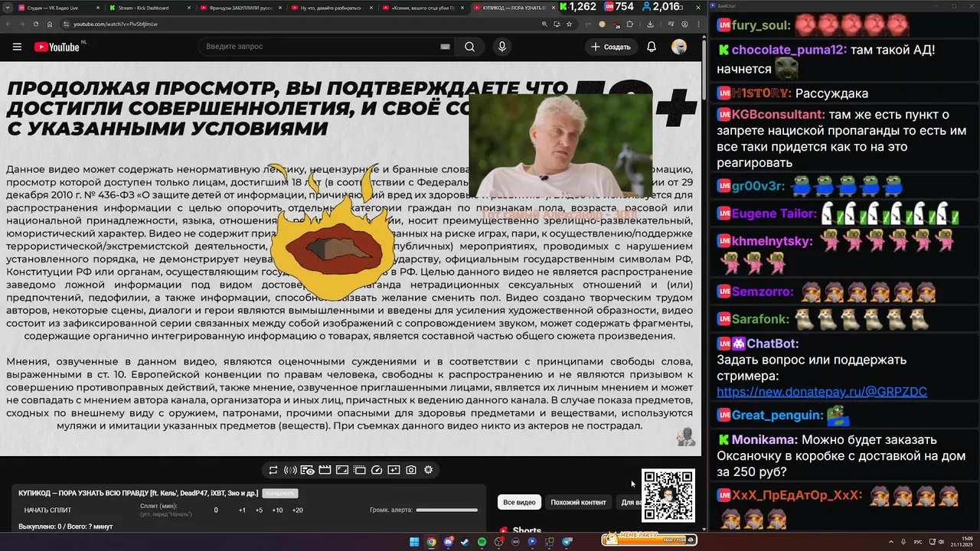Open Steam from the taskbar
The image size is (980, 551).
pos(465,542)
